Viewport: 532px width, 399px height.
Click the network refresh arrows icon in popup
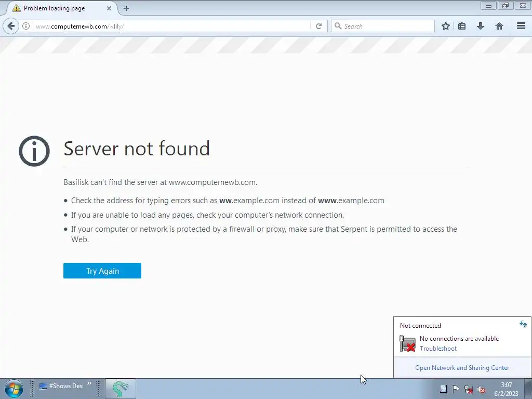pyautogui.click(x=523, y=324)
